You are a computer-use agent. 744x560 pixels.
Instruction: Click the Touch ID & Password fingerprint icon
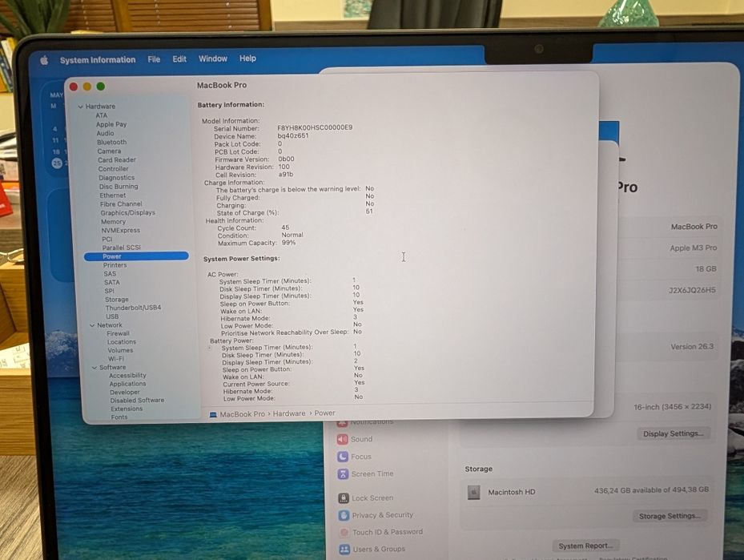[344, 532]
